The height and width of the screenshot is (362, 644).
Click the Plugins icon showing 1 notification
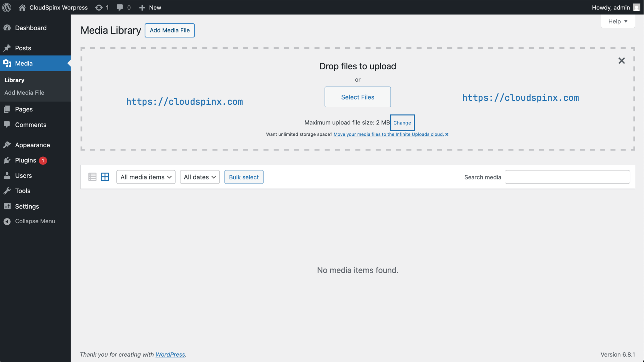click(x=8, y=160)
